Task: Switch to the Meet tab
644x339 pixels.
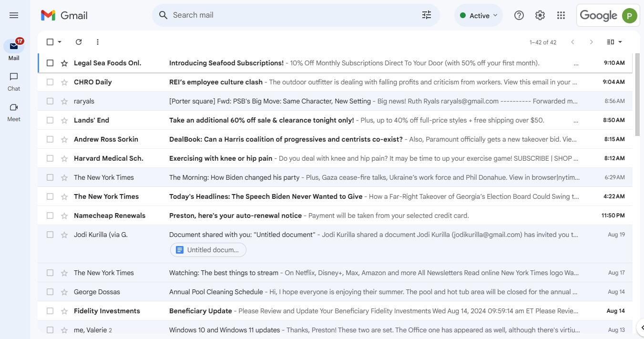Action: [x=14, y=113]
